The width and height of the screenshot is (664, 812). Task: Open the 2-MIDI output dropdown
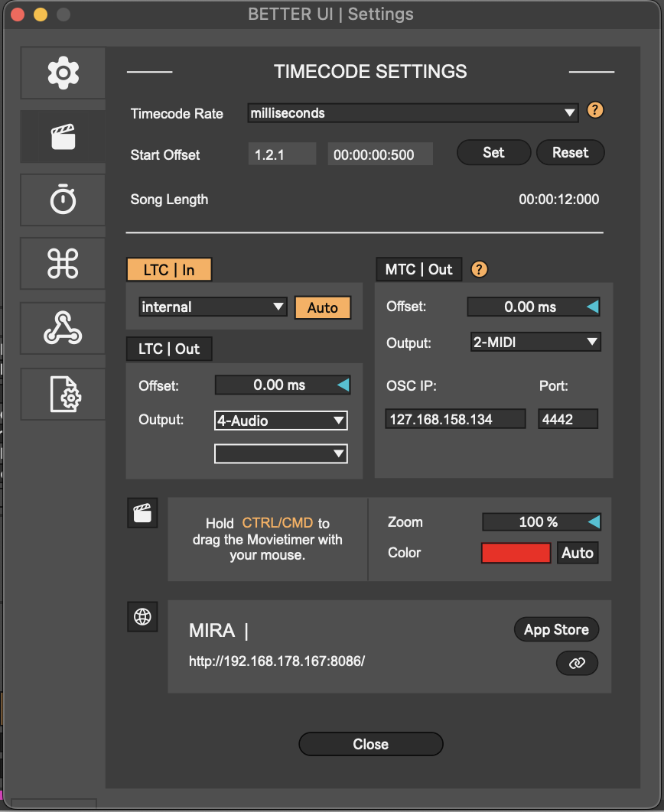pos(535,343)
